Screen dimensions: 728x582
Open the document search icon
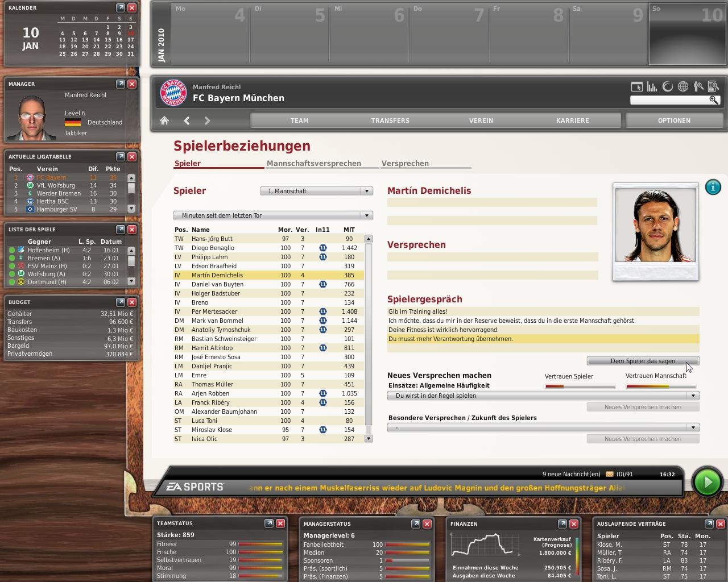pyautogui.click(x=714, y=86)
